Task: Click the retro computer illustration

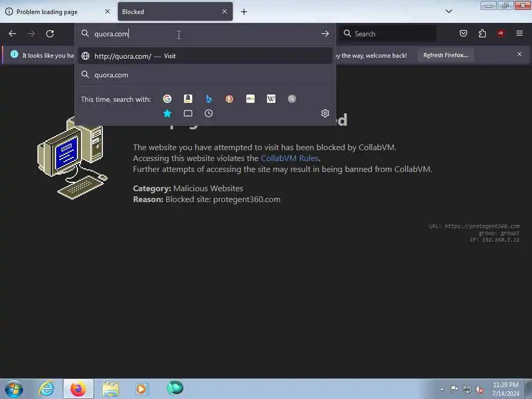Action: click(72, 158)
